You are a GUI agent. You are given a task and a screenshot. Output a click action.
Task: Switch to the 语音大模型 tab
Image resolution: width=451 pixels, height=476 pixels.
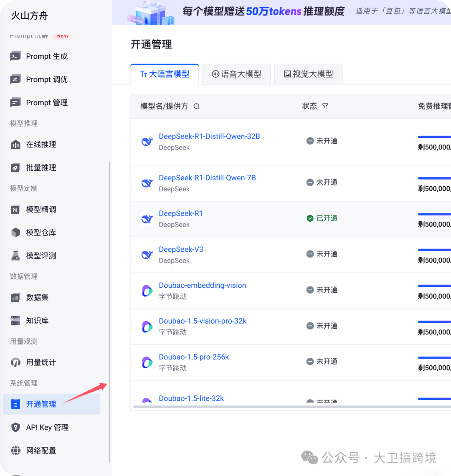pos(236,73)
